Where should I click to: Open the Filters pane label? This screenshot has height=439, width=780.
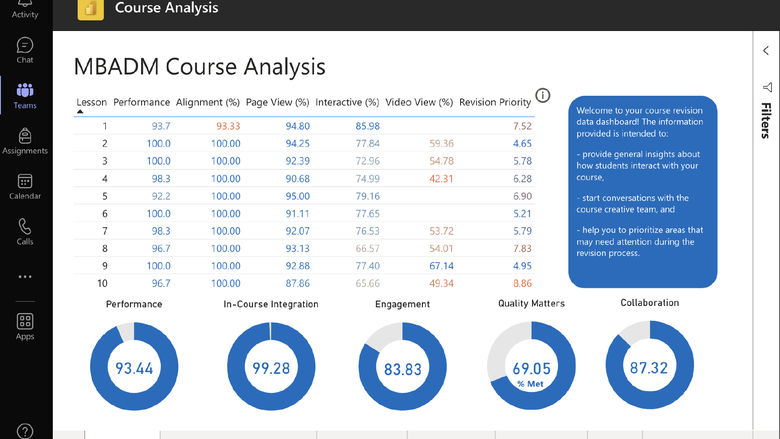pos(767,120)
